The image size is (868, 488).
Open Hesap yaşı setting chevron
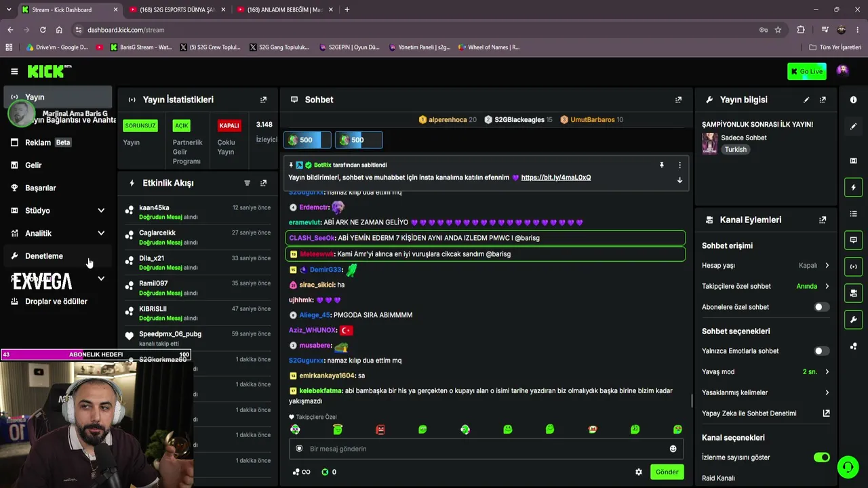[827, 266]
